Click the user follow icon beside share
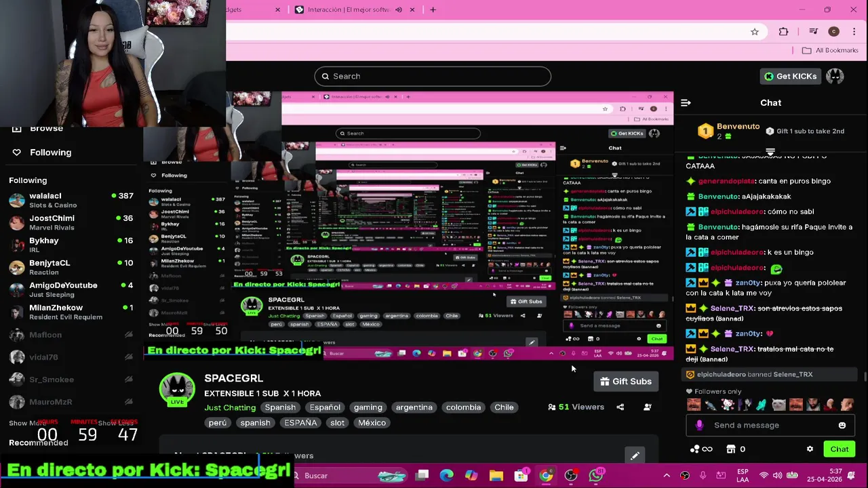This screenshot has height=488, width=868. 647,407
